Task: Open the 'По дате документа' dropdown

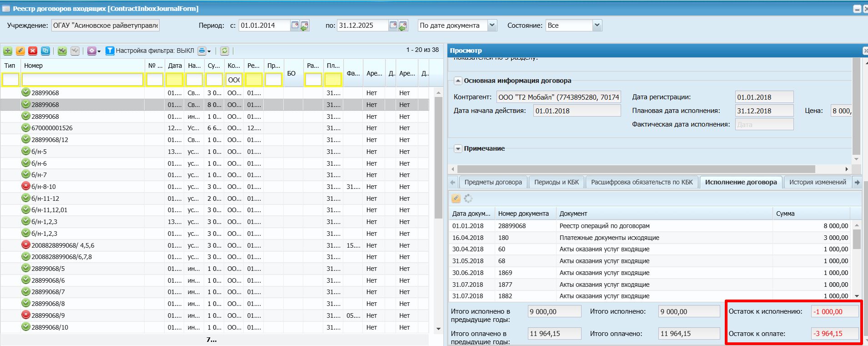Action: coord(492,25)
